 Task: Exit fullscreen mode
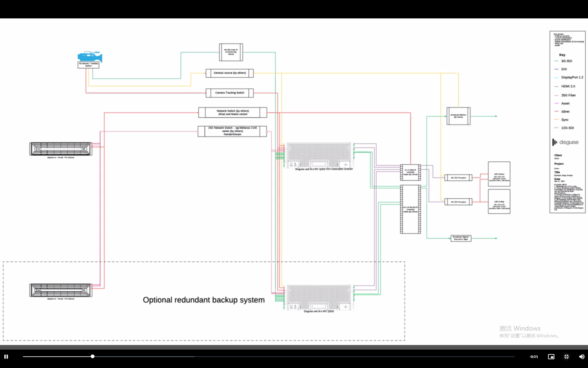[x=566, y=357]
